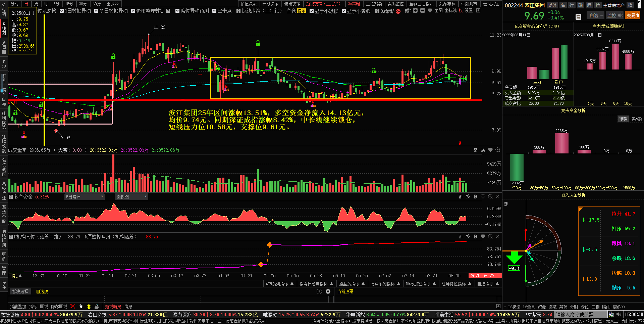Screen dimensions: 644x324
Task: Click the 提示 label beside 空仓
Action: (x=301, y=11)
